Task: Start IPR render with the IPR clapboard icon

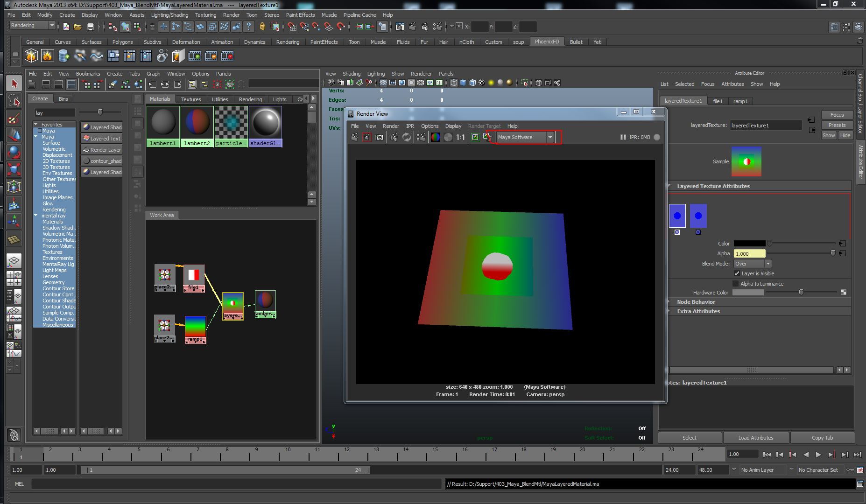Action: tap(394, 137)
